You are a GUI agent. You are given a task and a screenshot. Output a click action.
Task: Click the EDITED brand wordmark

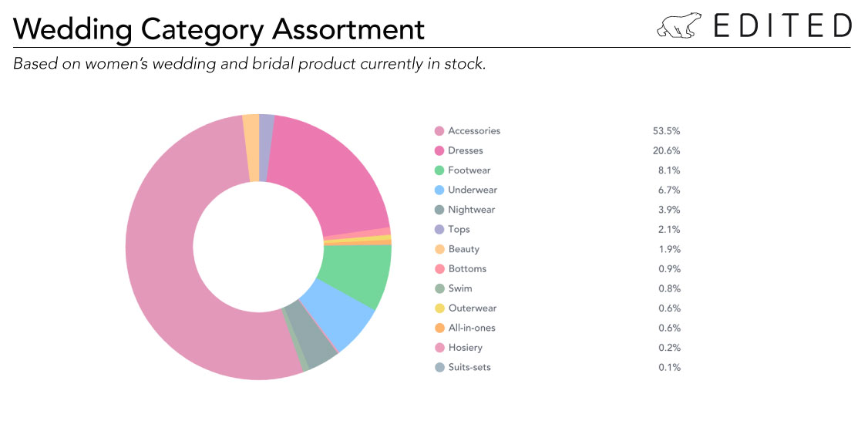(782, 25)
